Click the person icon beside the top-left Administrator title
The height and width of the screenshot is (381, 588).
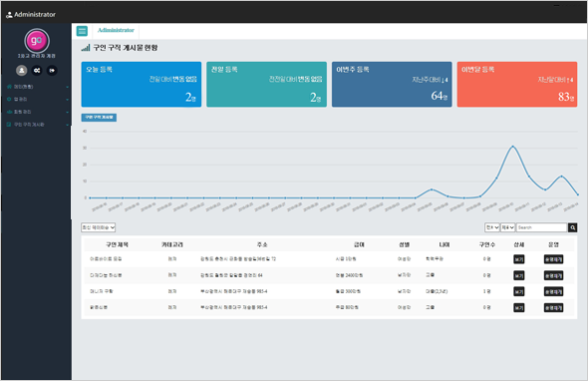click(x=9, y=15)
